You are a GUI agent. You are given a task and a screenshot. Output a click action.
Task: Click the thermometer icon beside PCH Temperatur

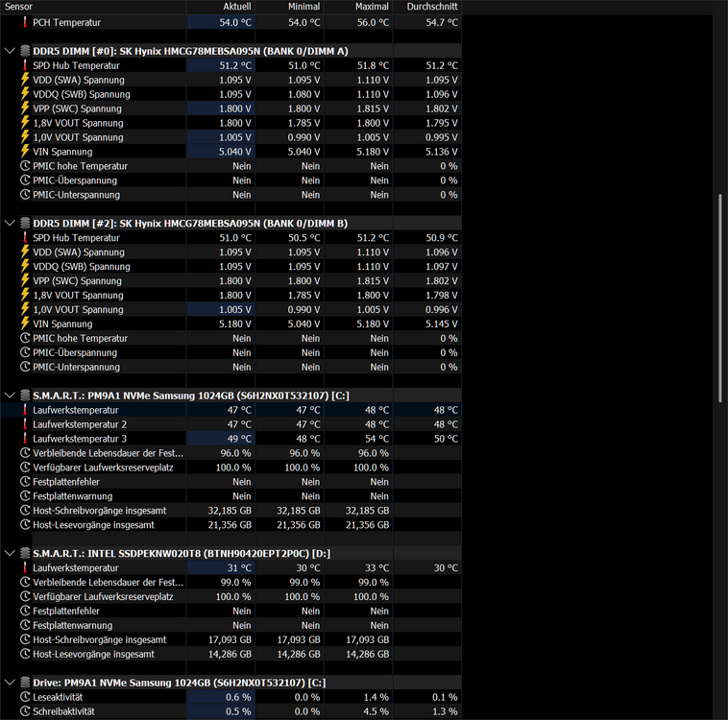pos(25,22)
